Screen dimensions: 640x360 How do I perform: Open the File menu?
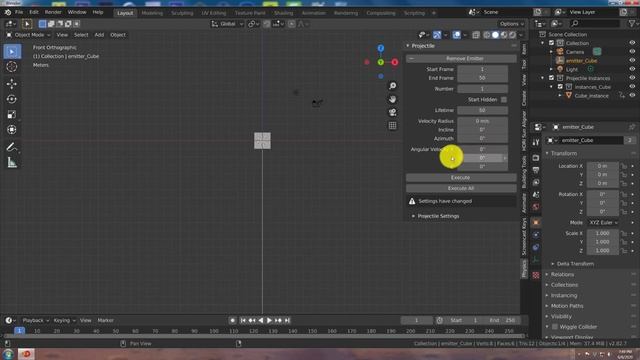click(x=19, y=12)
